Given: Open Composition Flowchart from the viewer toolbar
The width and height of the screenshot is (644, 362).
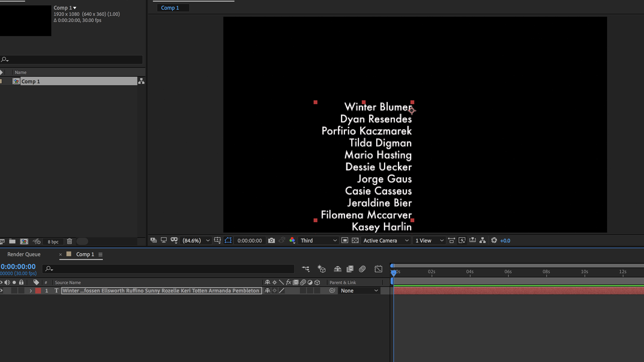Looking at the screenshot, I should (x=482, y=240).
